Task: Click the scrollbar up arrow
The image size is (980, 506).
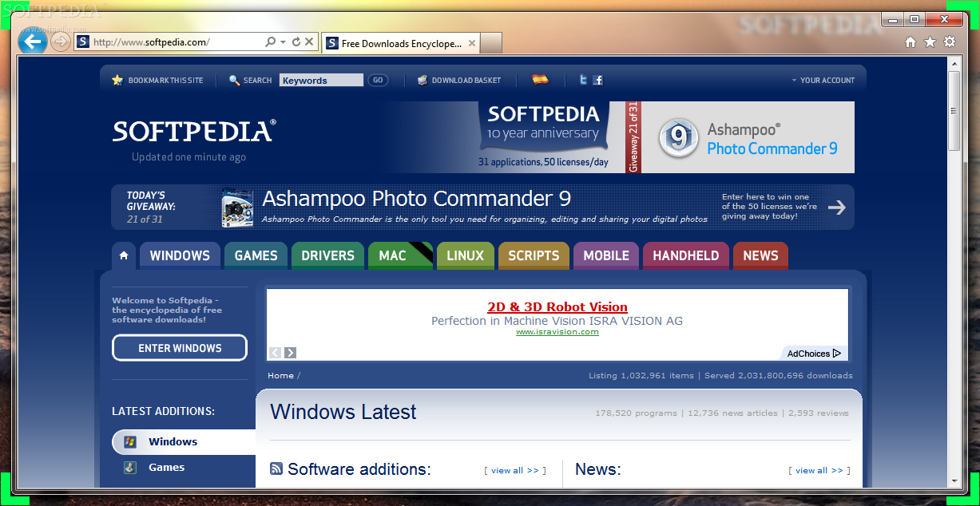Action: 954,63
